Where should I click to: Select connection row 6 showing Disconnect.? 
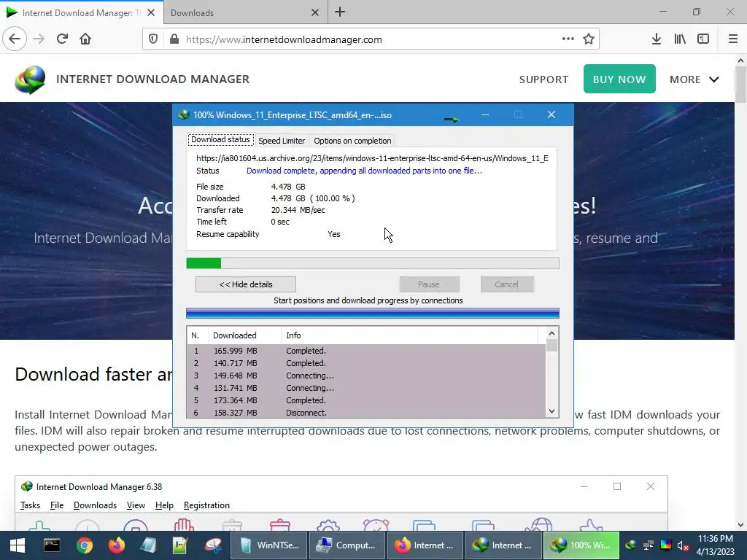366,413
